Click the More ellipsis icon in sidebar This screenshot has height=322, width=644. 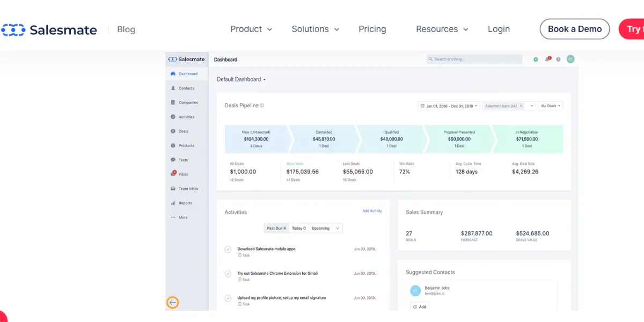[173, 217]
